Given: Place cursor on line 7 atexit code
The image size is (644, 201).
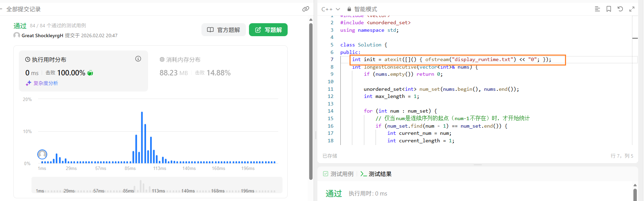Looking at the screenshot, I should click(451, 59).
